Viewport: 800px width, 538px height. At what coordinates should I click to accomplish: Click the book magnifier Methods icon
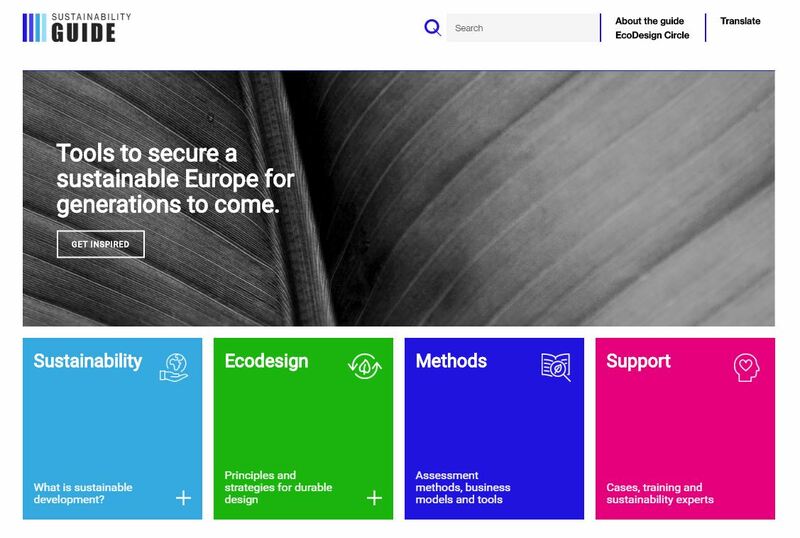click(556, 366)
